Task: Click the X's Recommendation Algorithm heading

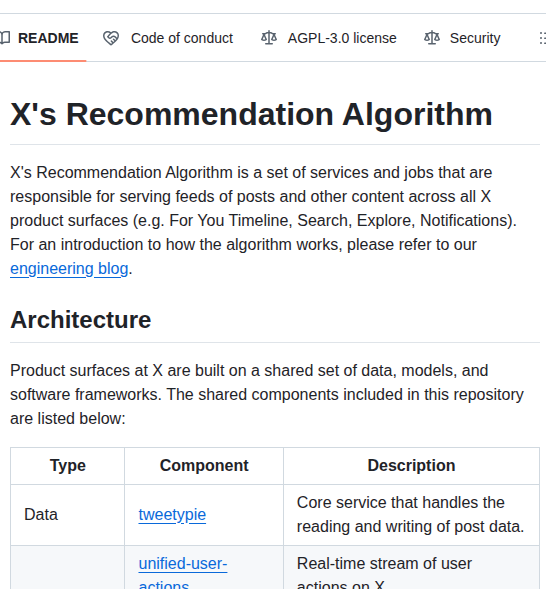Action: point(251,114)
